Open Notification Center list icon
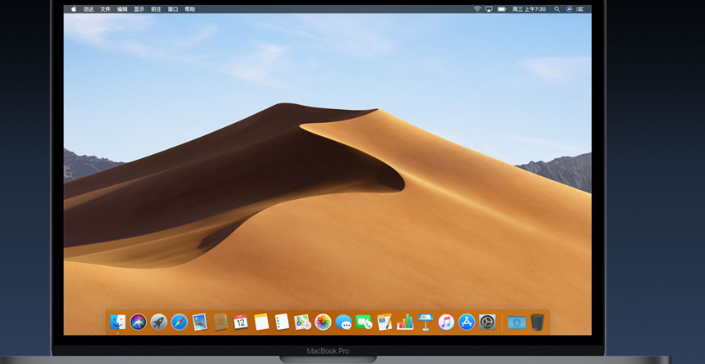The image size is (705, 364). pyautogui.click(x=580, y=9)
